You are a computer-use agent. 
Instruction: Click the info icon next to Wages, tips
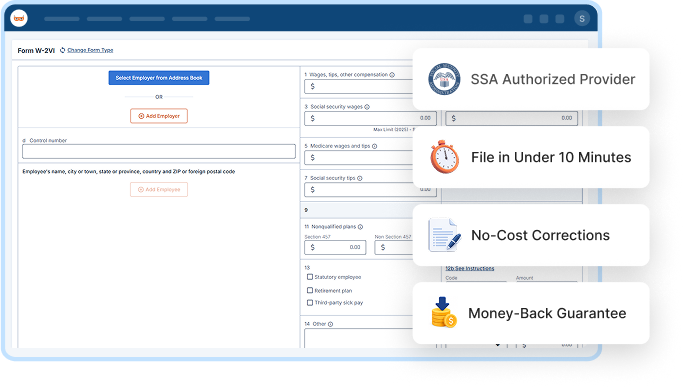pyautogui.click(x=392, y=75)
